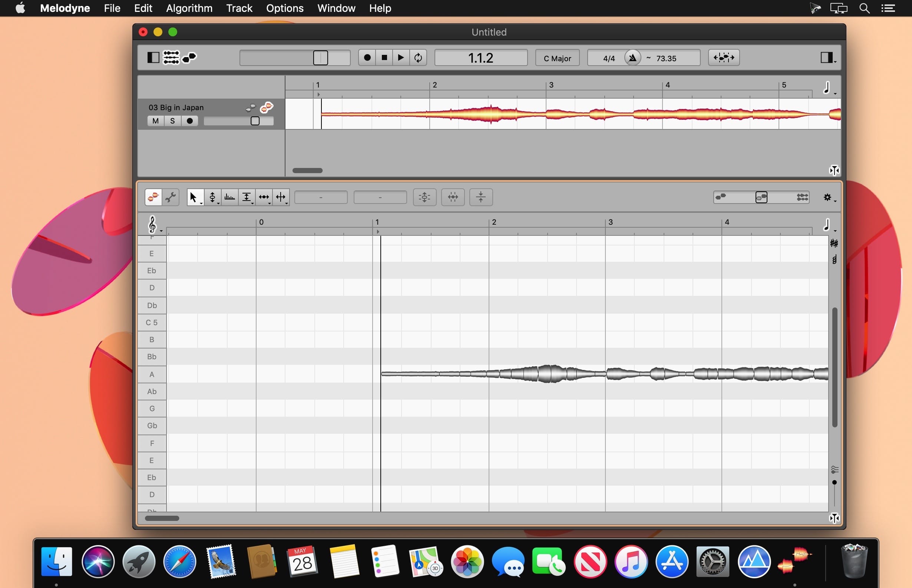Open the time grid note dropdown

tap(827, 225)
